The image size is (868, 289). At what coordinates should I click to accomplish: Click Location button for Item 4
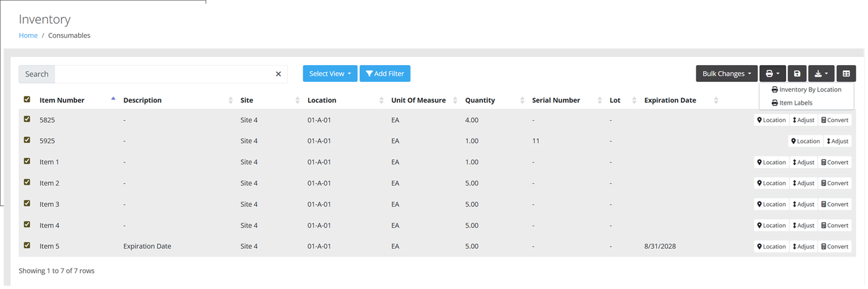(x=771, y=226)
